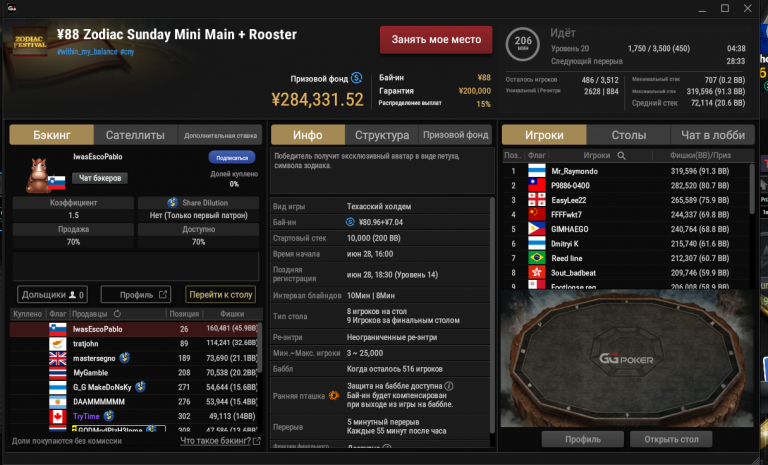Open the Структура tab

pos(382,135)
